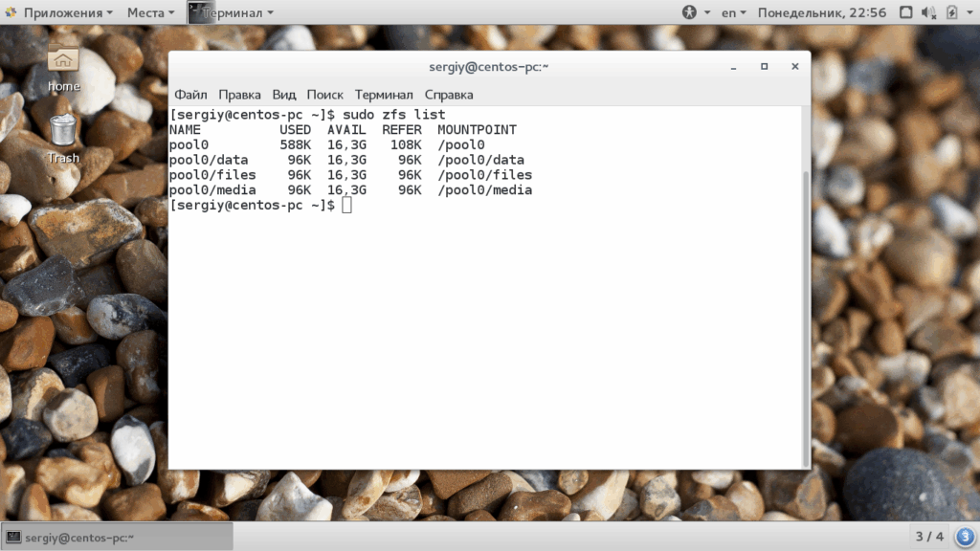
Task: Click the accessibility icon in top panel
Action: coord(689,12)
